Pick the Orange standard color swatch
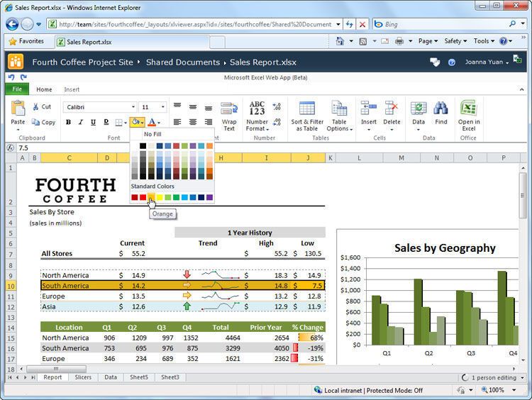Screen dimensions: 532x400 pyautogui.click(x=151, y=197)
